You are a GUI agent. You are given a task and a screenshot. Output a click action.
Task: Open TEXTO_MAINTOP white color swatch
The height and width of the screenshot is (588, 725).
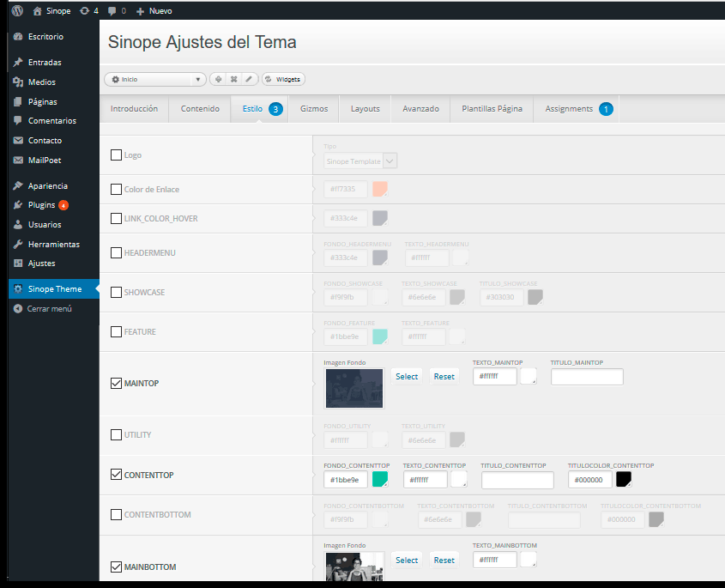[529, 376]
